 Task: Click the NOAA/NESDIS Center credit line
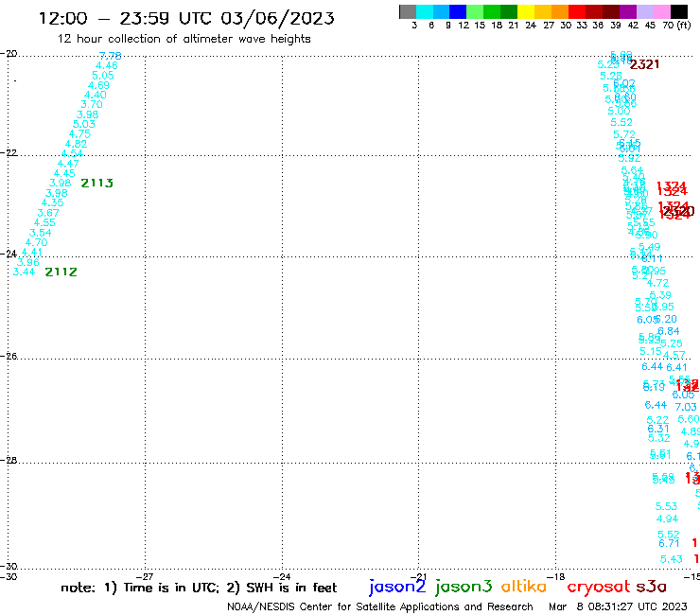pos(380,607)
